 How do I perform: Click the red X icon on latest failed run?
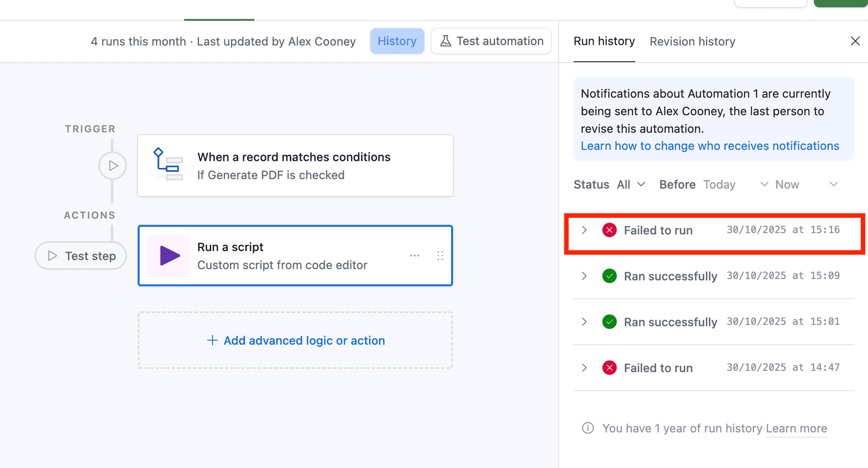(x=609, y=230)
